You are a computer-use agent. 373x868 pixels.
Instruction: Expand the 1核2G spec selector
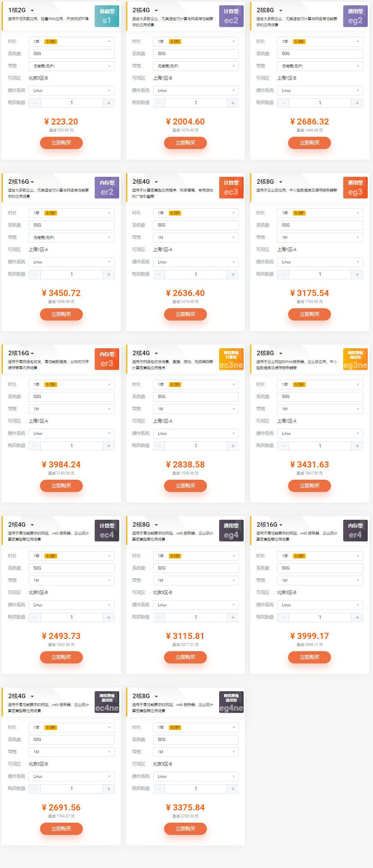21,10
